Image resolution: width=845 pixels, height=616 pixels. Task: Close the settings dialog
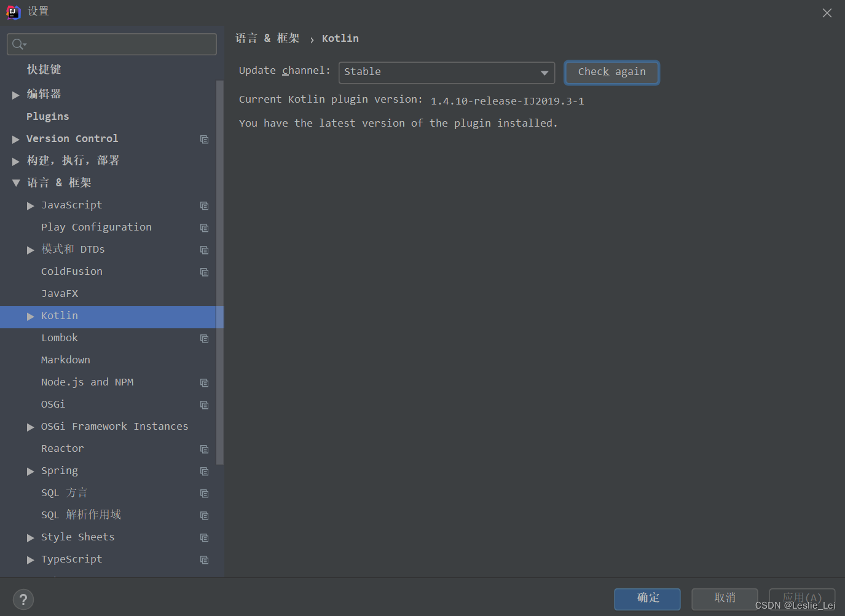coord(827,13)
